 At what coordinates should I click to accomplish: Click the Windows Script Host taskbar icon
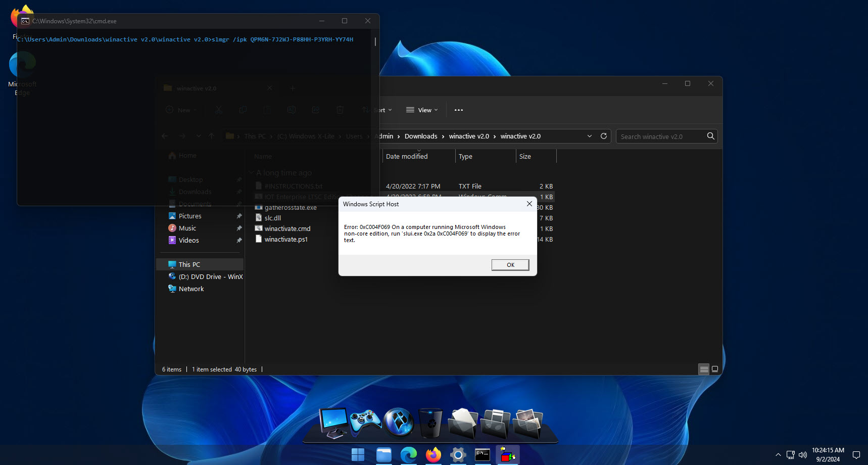tap(508, 455)
